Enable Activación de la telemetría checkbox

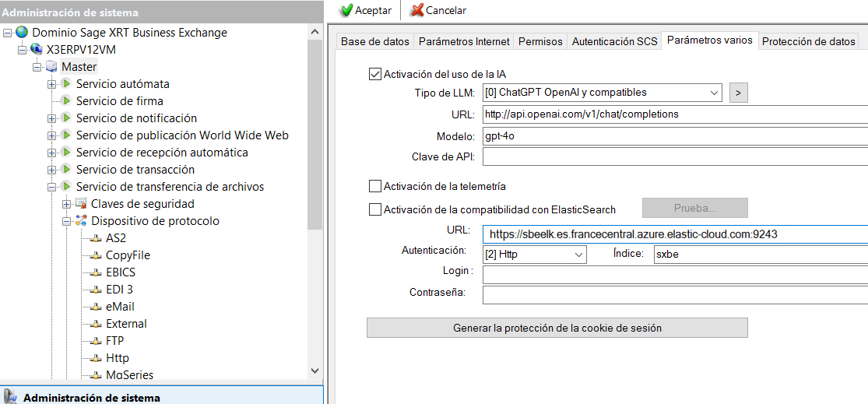(x=375, y=187)
